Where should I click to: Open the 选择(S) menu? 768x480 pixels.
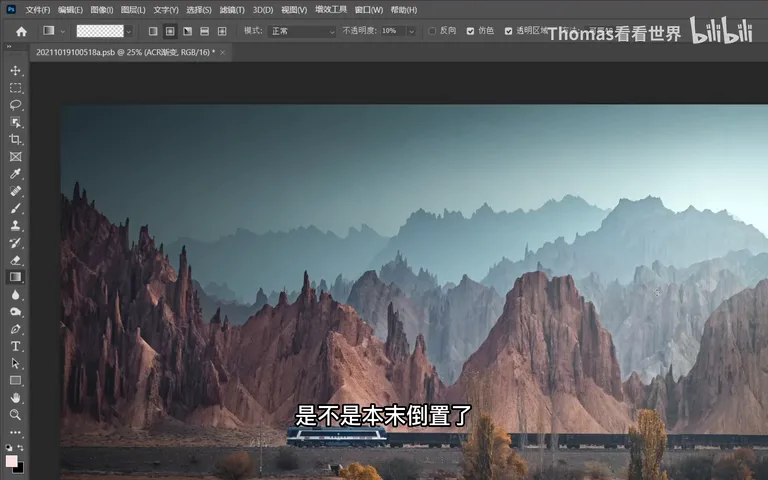[198, 10]
